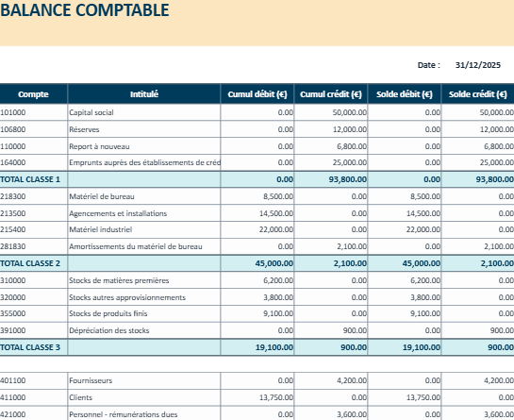Click account number 310000
Viewport: 514px width, 420px height.
tap(13, 280)
